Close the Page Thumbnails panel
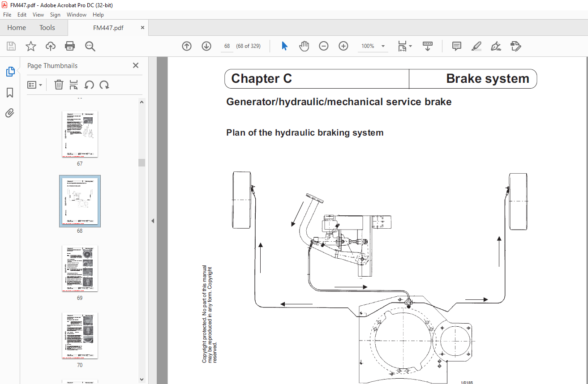Viewport: 588px width, 384px height. click(x=136, y=65)
